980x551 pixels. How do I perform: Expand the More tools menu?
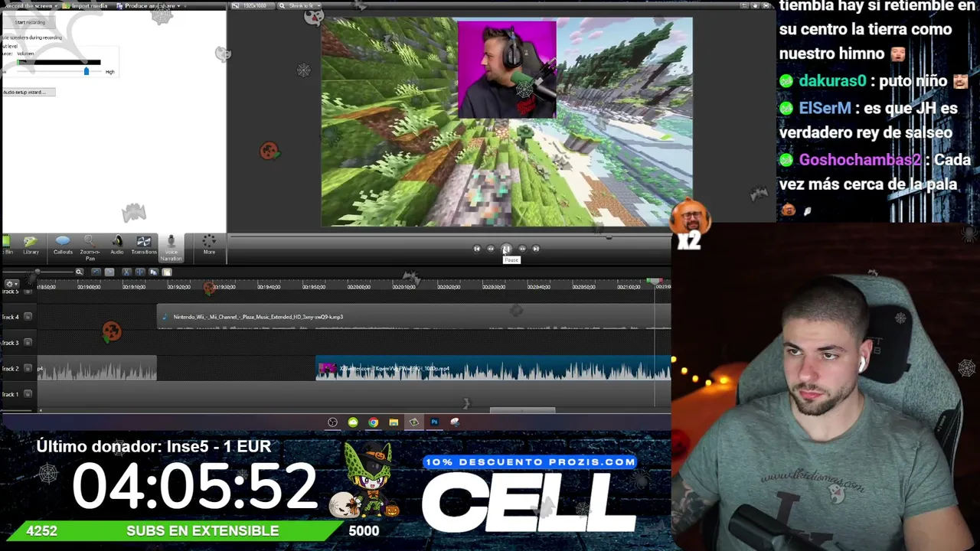point(209,245)
